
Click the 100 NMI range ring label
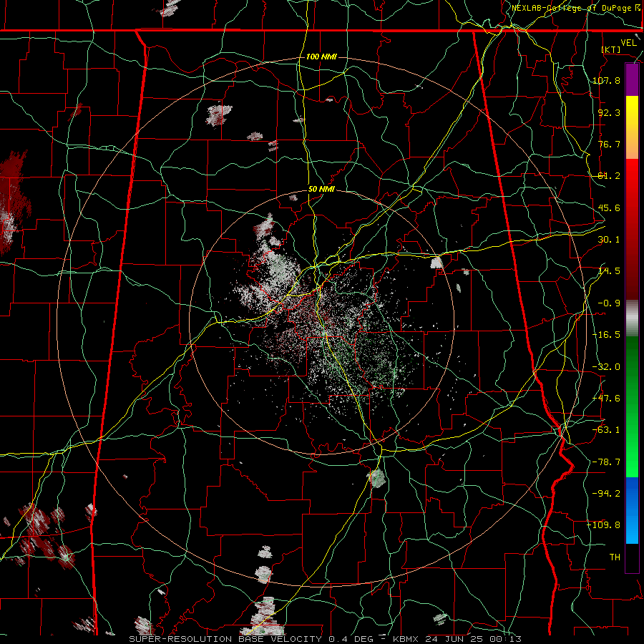(321, 57)
